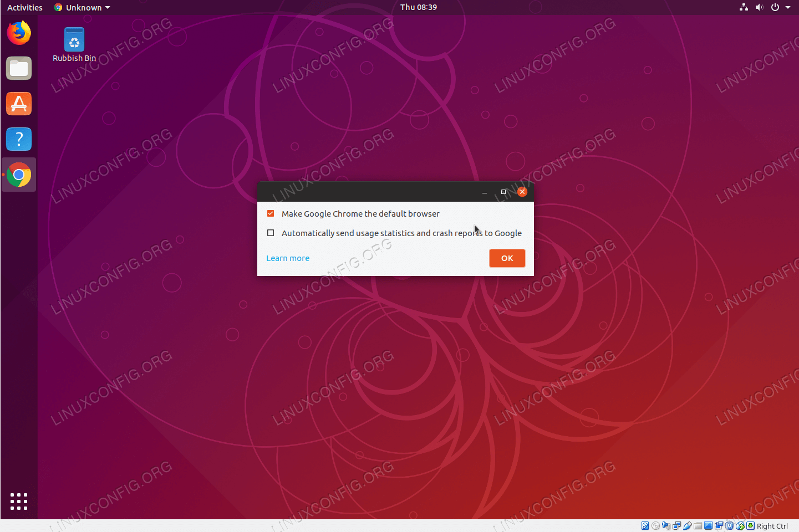799x532 pixels.
Task: Click the VirtualBox network indicator
Action: point(677,526)
